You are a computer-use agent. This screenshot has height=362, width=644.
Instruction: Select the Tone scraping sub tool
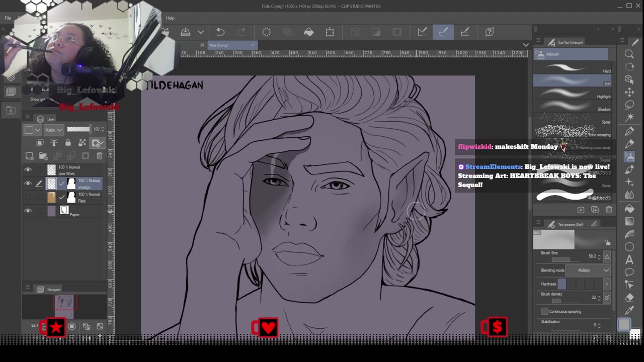coord(573,132)
